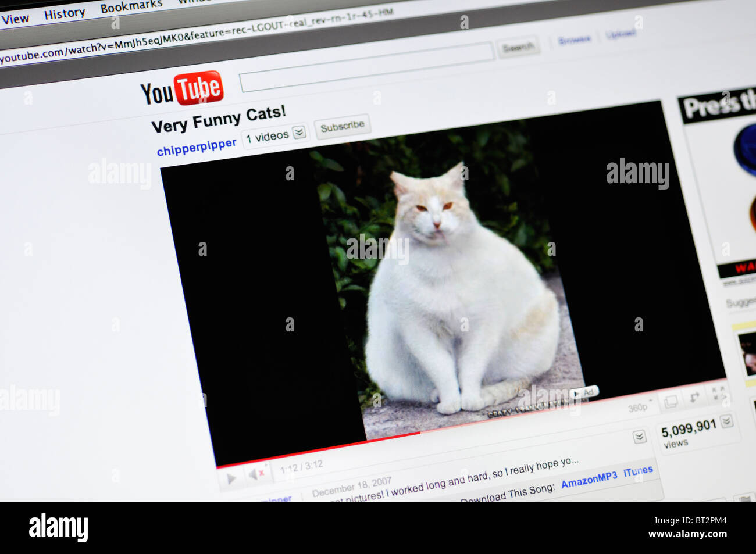Click the cat video frame

point(443,282)
